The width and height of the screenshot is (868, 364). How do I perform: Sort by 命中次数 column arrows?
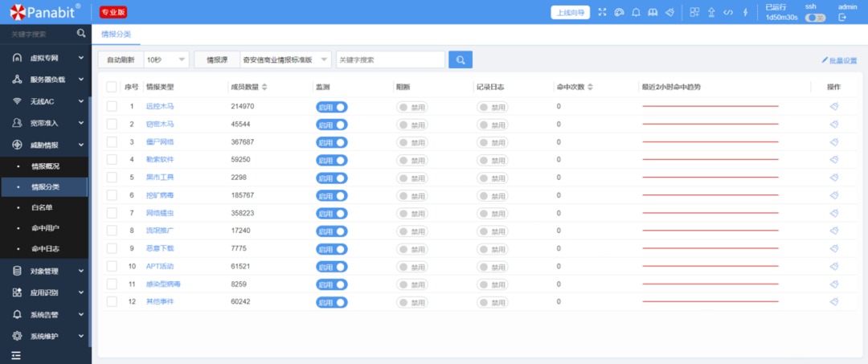[590, 87]
